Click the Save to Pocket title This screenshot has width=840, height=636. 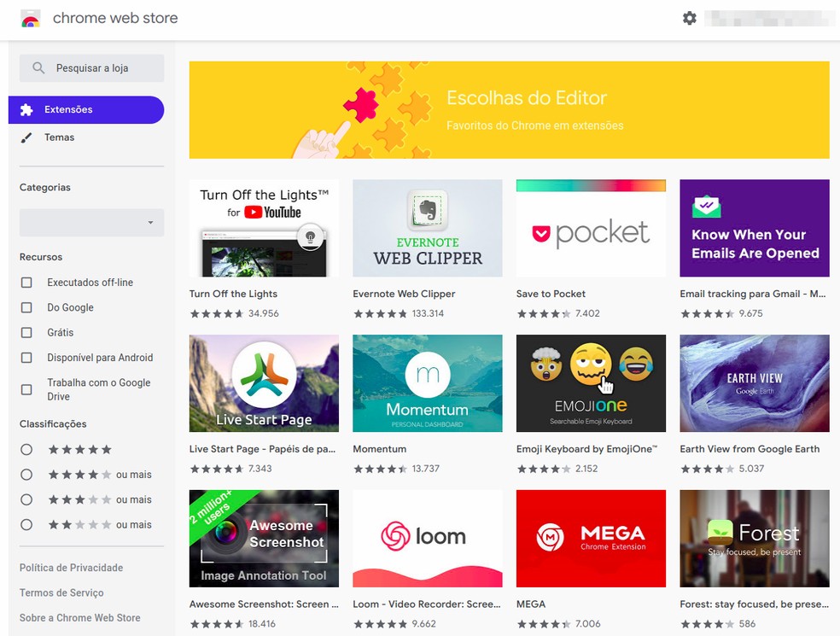click(x=551, y=294)
